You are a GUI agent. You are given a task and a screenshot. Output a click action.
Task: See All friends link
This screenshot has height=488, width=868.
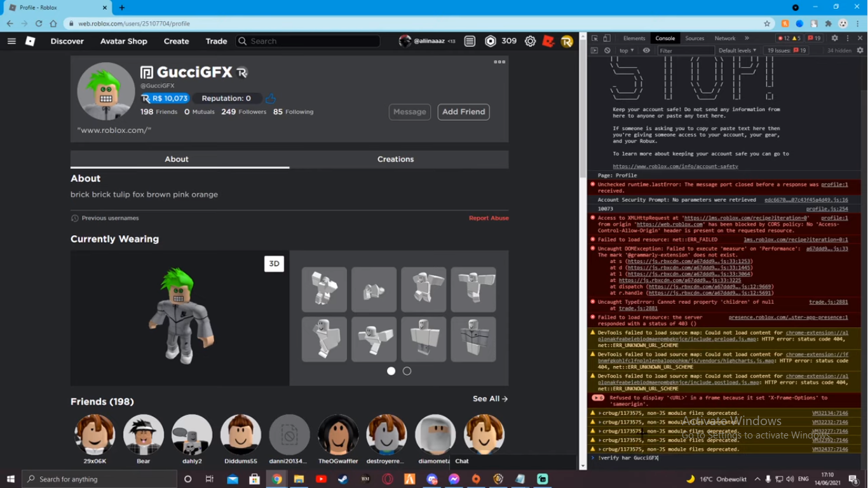(x=491, y=399)
